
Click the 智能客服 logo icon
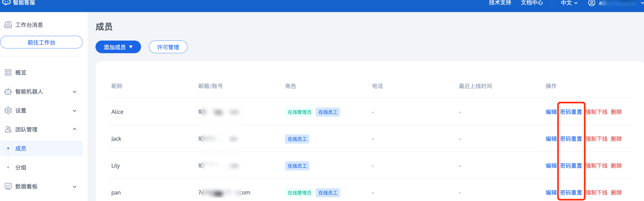pos(6,2)
